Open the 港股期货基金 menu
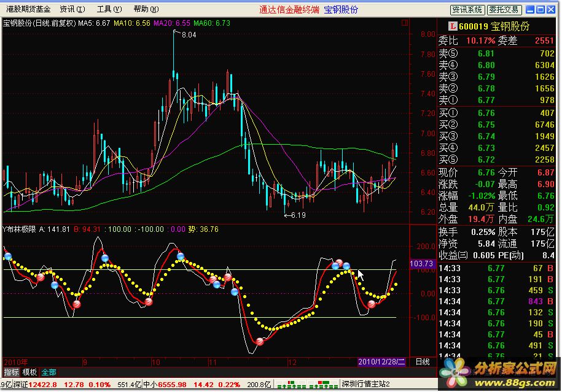 28,9
